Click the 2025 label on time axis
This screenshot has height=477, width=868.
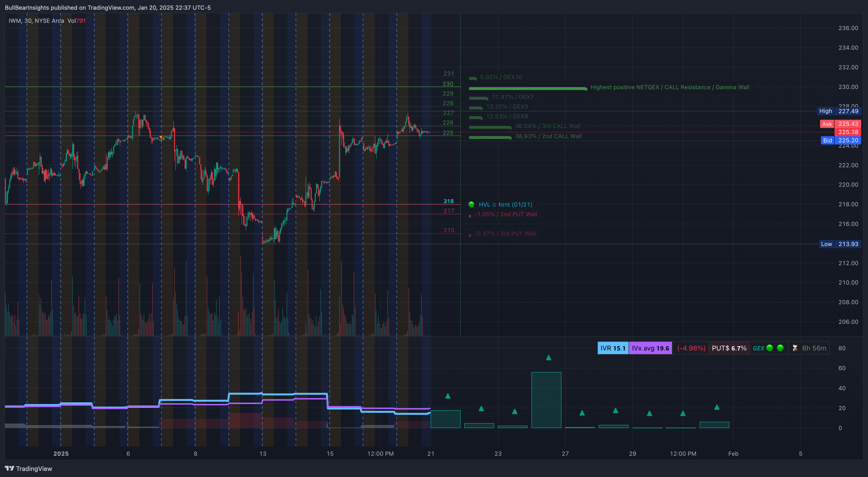(x=61, y=453)
